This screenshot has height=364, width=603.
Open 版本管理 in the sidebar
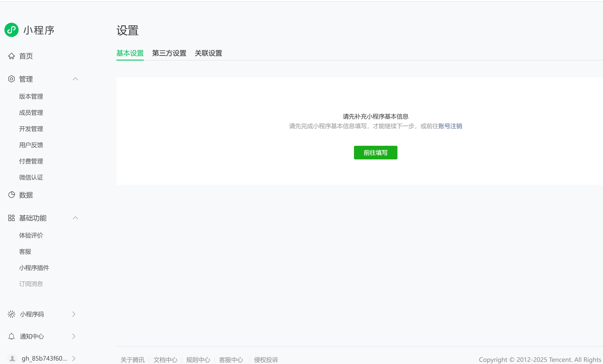pyautogui.click(x=31, y=96)
